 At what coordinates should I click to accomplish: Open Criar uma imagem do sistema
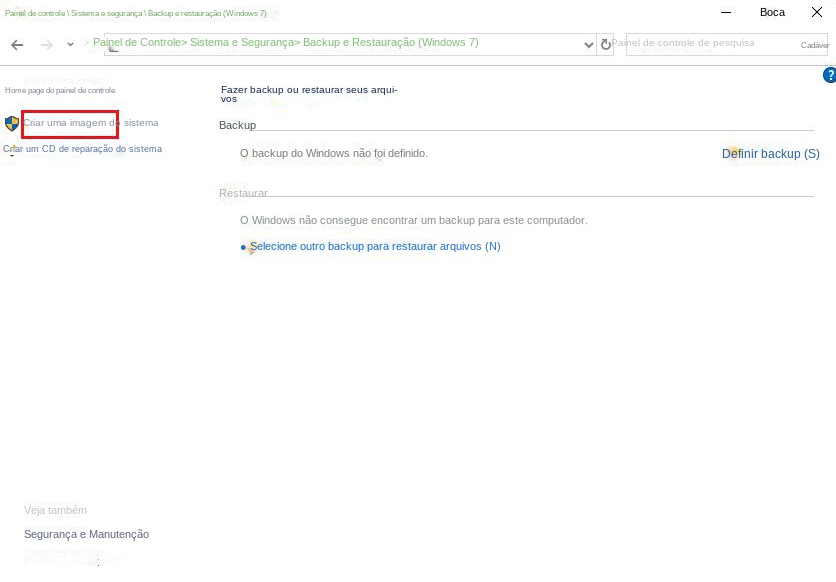click(91, 123)
